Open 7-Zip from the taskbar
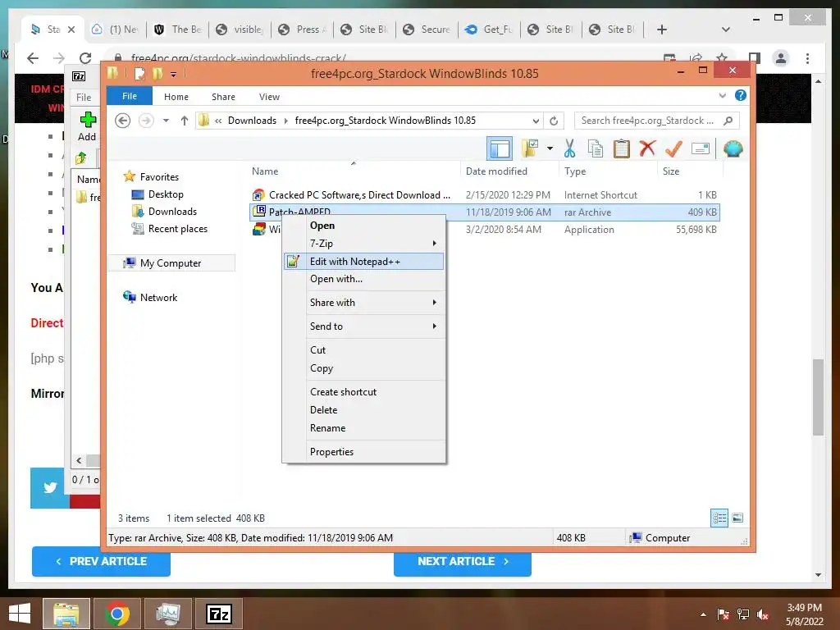840x630 pixels. [219, 614]
